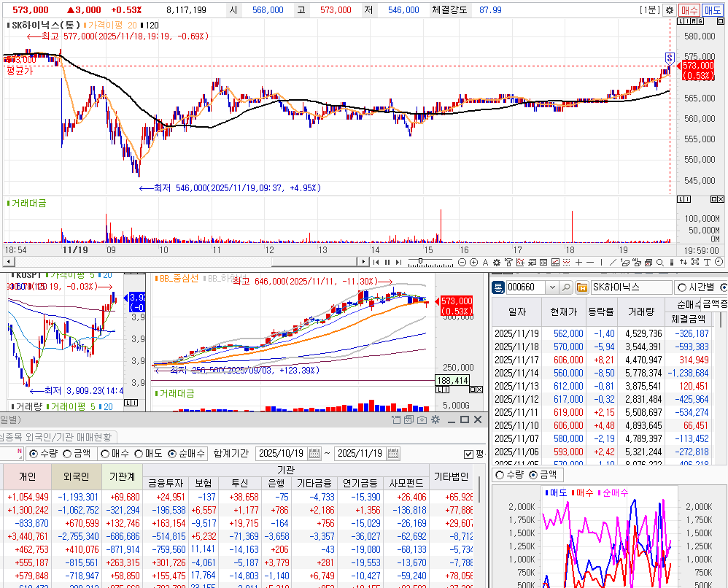
Task: Pause the chart replay
Action: point(387,263)
